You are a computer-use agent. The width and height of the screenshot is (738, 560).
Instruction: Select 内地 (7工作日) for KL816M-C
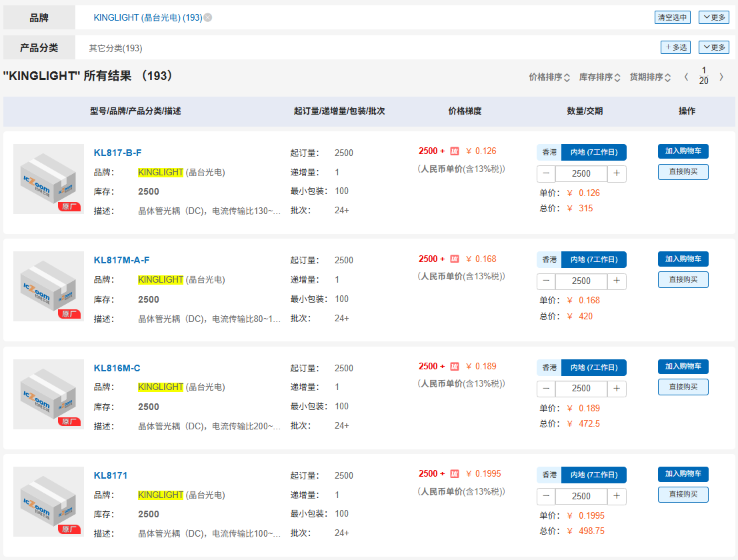tap(593, 367)
